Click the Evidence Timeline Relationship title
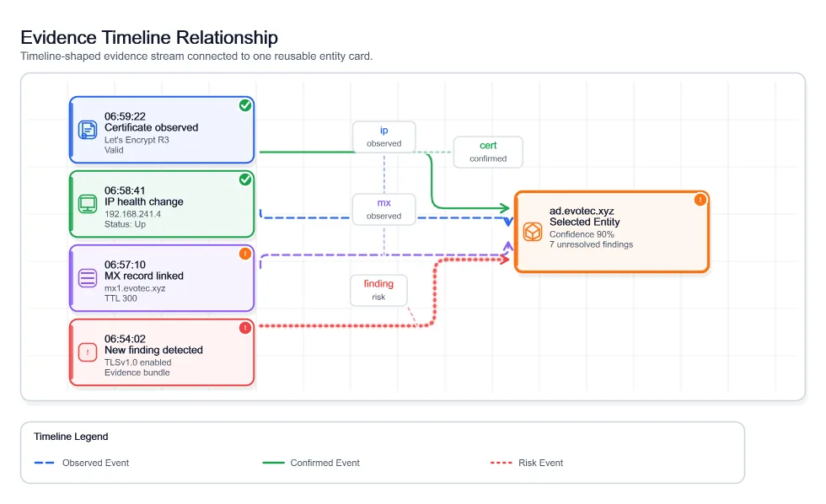Image resolution: width=826 pixels, height=504 pixels. tap(149, 37)
